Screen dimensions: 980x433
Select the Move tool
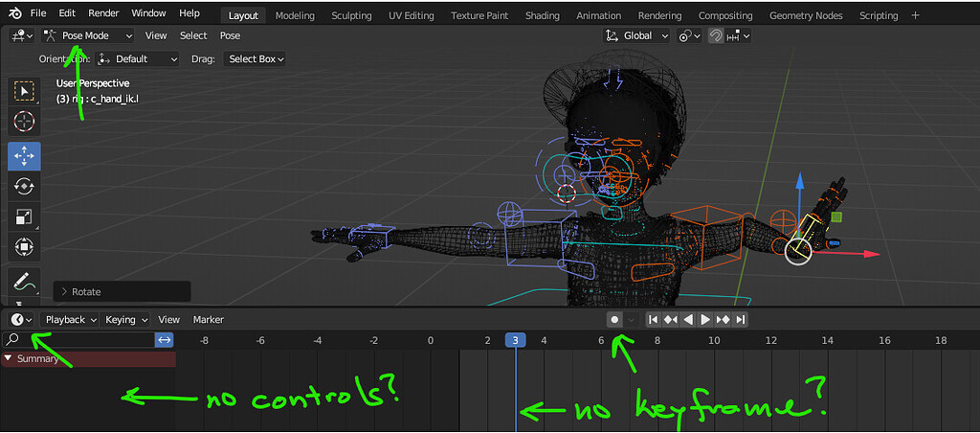click(24, 156)
